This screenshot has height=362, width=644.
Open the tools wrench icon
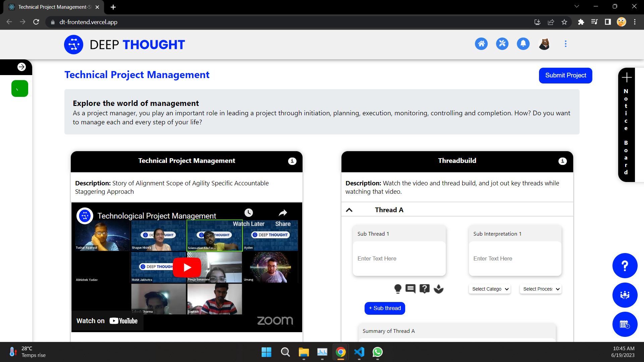tap(502, 44)
